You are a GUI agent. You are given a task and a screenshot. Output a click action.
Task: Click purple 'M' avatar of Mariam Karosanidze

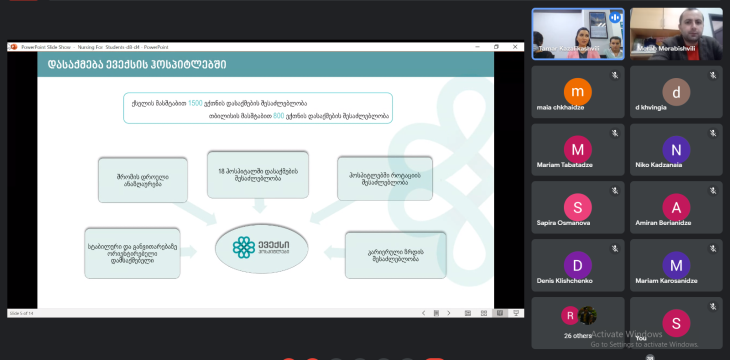point(676,265)
